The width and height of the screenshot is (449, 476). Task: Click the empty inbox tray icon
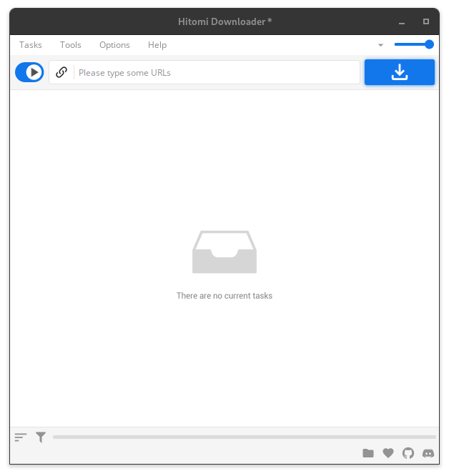coord(224,252)
